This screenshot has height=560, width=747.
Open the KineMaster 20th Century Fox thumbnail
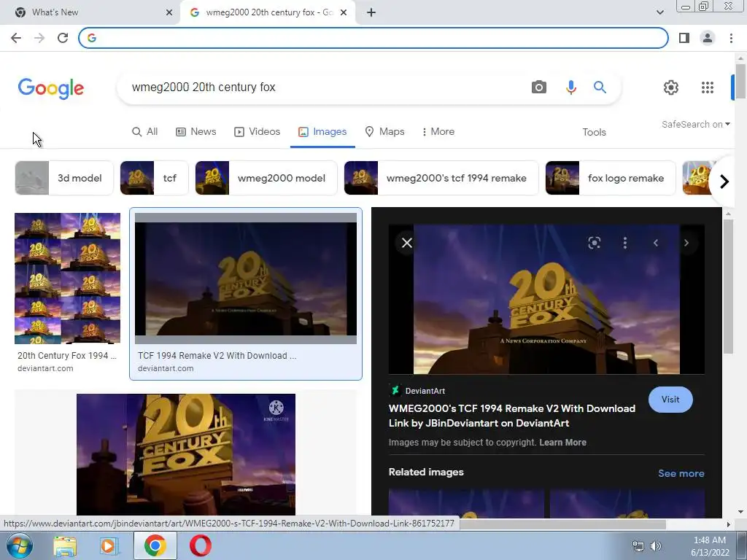click(186, 454)
